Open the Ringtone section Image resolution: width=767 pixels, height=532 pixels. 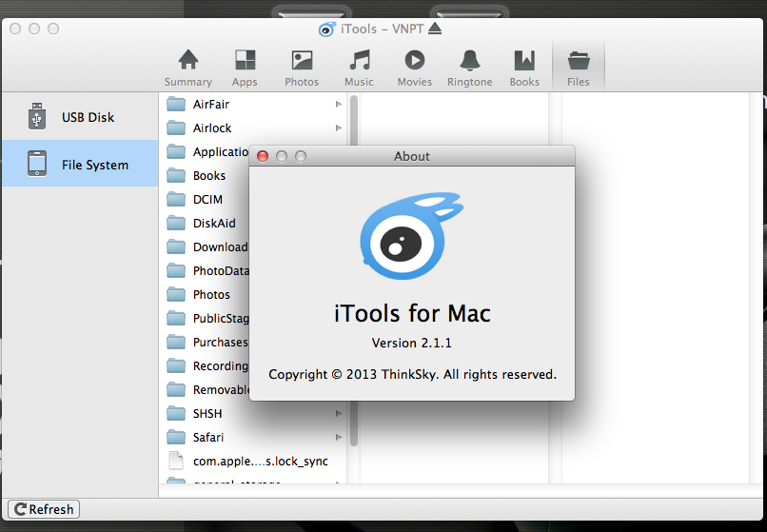point(469,68)
